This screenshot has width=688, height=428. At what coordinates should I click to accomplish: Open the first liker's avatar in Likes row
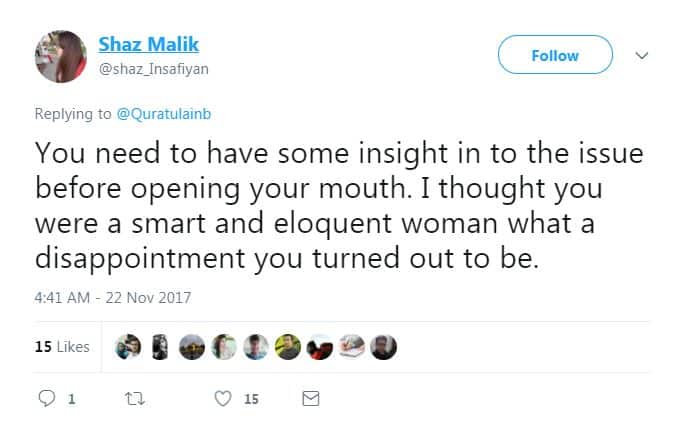[127, 346]
